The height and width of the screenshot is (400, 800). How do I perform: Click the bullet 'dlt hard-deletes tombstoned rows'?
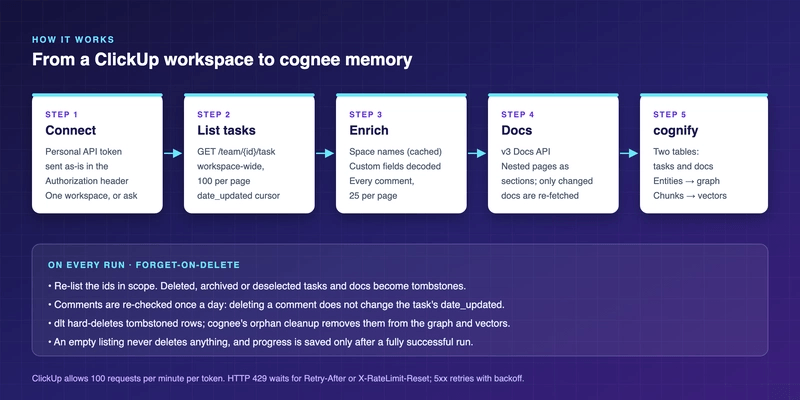(279, 323)
